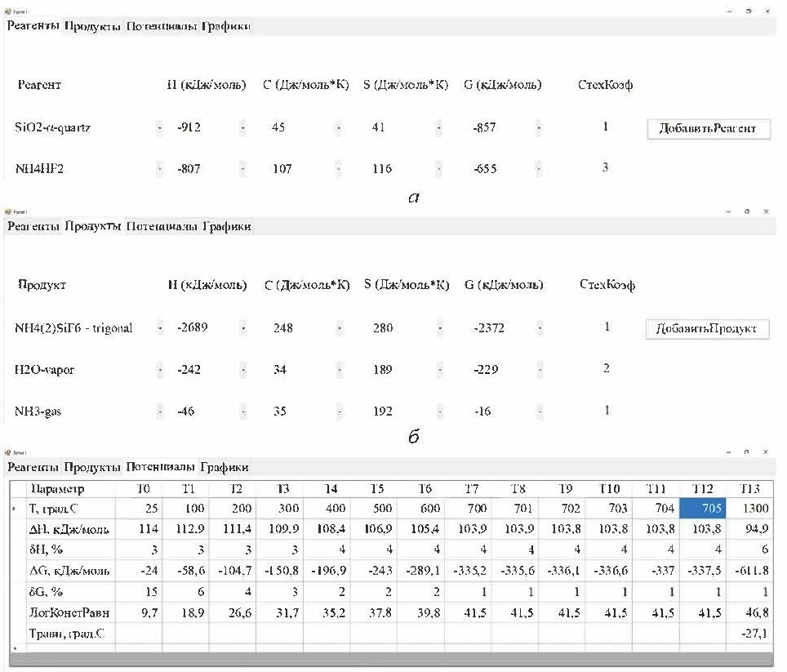Click the NH4HF2 reagent name field
This screenshot has height=672, width=787.
click(x=39, y=169)
